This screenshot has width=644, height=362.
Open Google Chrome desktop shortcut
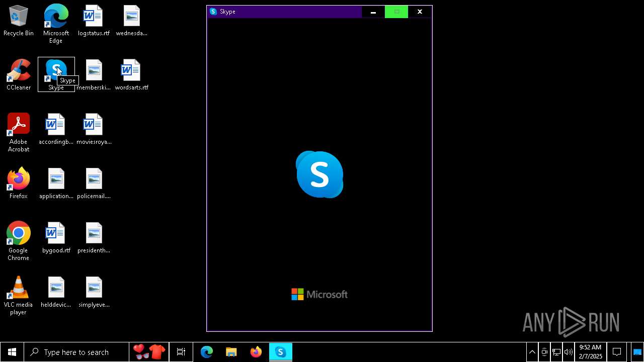tap(19, 241)
